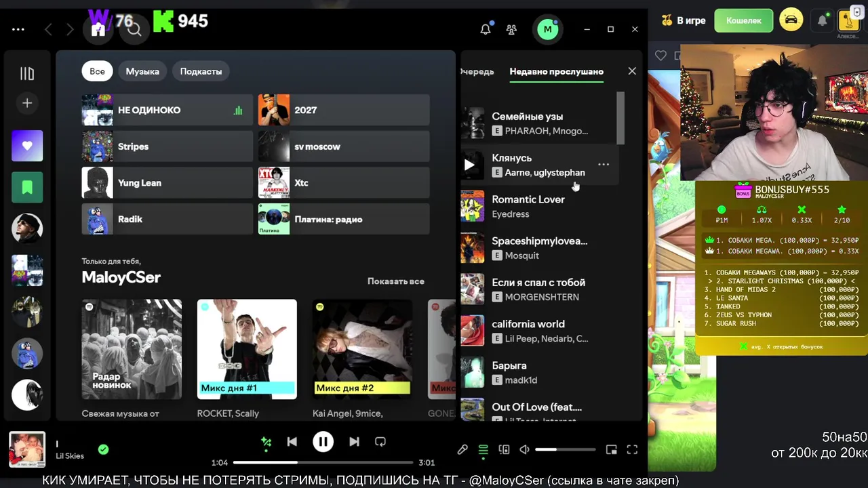Open the notifications bell in Spotify
This screenshot has height=488, width=868.
click(486, 29)
